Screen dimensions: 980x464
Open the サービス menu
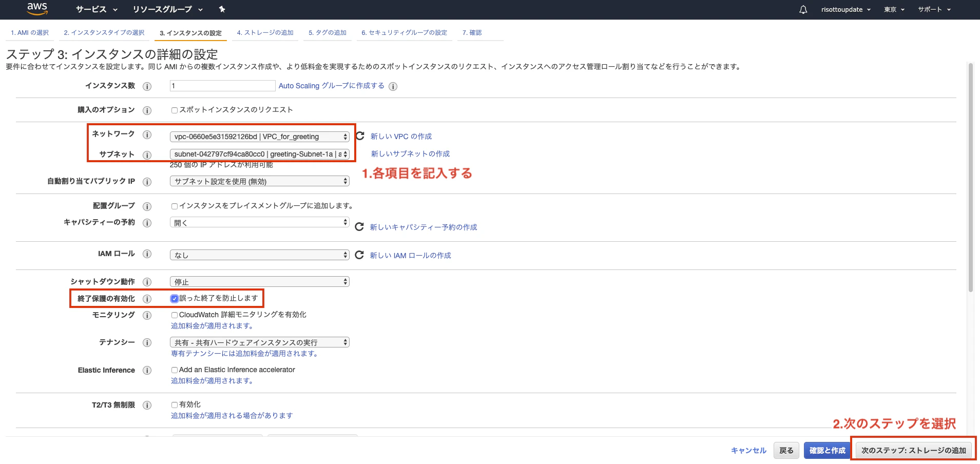pyautogui.click(x=97, y=9)
